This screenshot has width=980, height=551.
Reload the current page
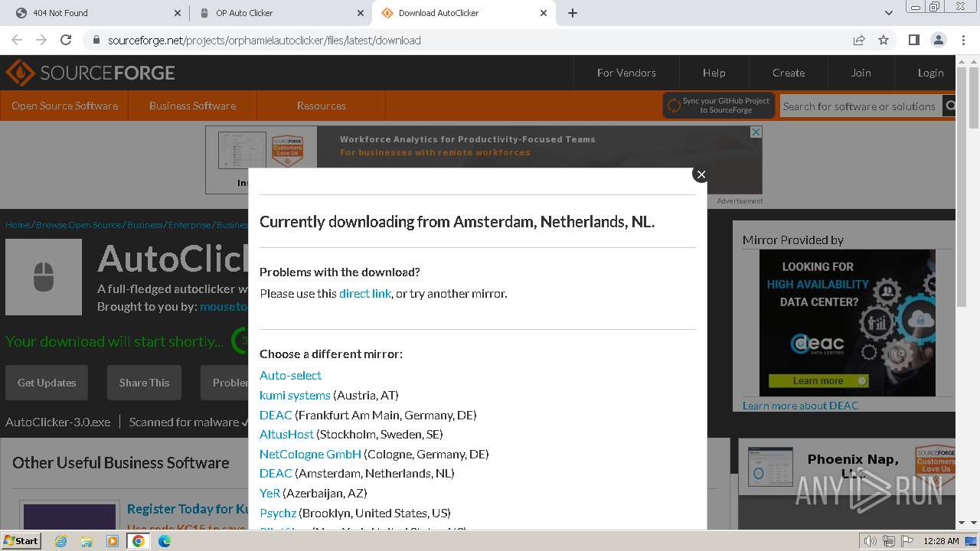66,40
